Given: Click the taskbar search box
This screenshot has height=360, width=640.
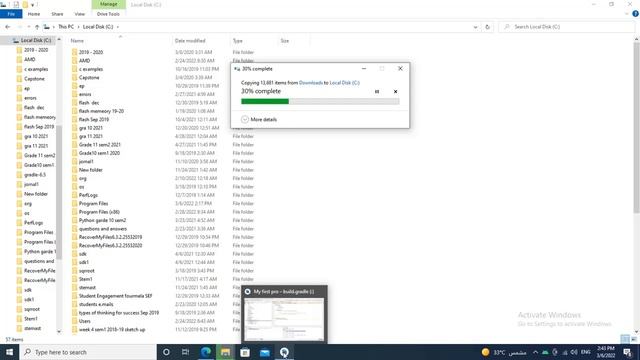Looking at the screenshot, I should pyautogui.click(x=88, y=352).
